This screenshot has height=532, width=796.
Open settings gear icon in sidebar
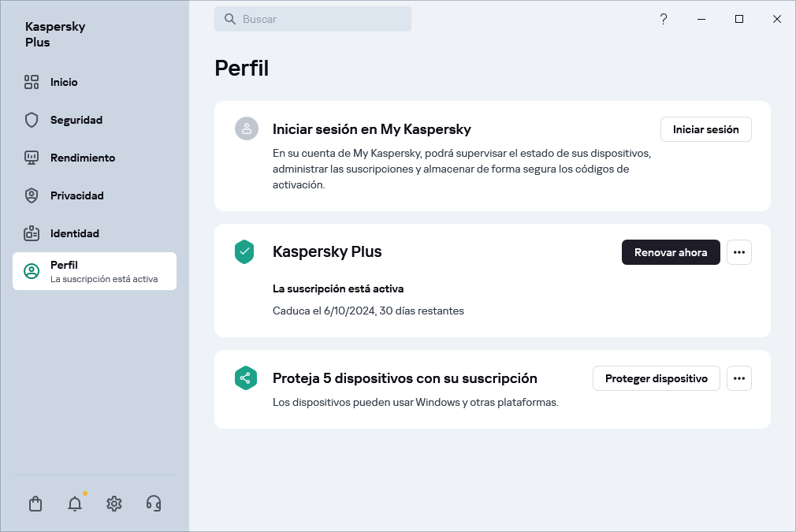click(114, 504)
